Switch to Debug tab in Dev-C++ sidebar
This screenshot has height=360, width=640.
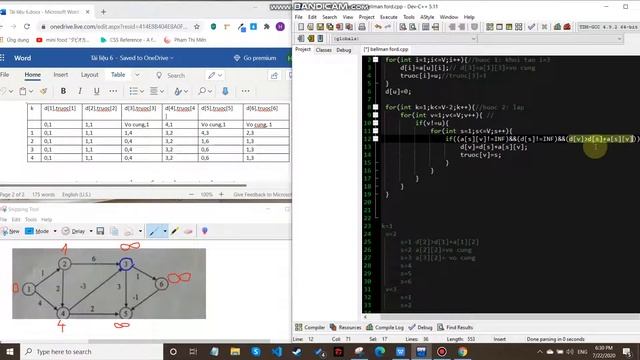[x=344, y=50]
